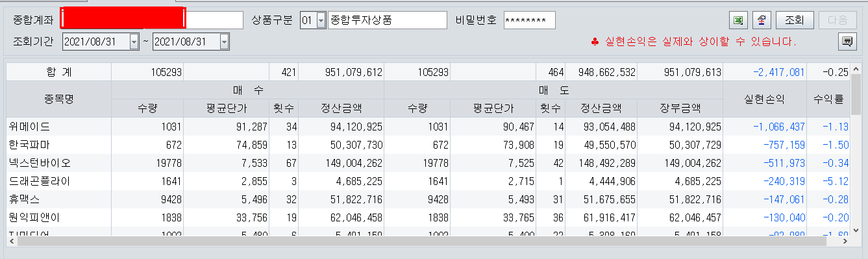Viewport: 868px width, 259px height.
Task: Open the end date calendar dropdown
Action: coord(224,42)
